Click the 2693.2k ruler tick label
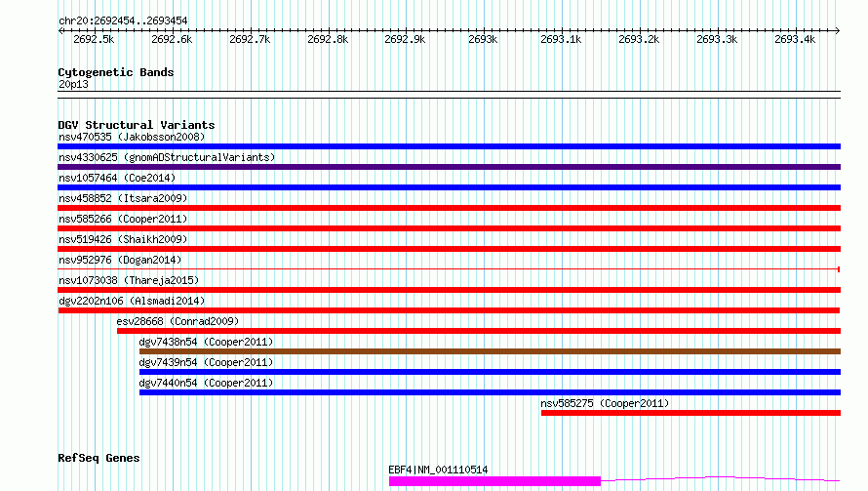 (x=639, y=39)
